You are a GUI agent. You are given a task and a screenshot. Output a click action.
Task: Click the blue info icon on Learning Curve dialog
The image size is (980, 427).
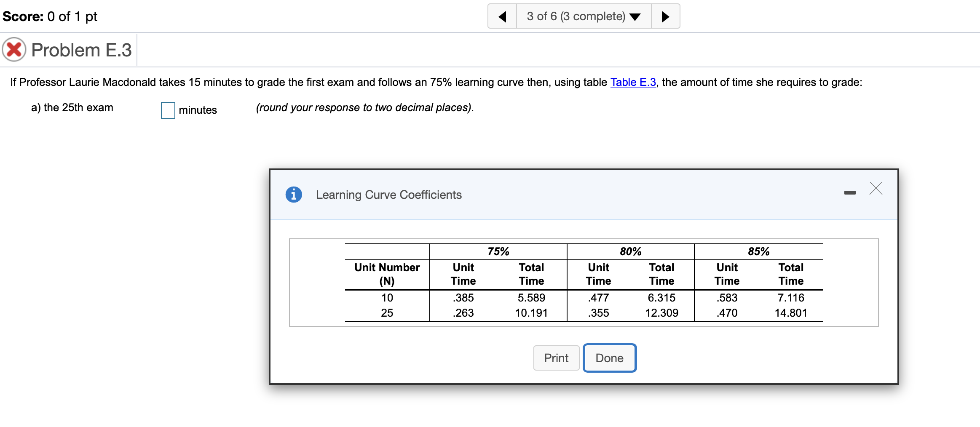pyautogui.click(x=294, y=195)
